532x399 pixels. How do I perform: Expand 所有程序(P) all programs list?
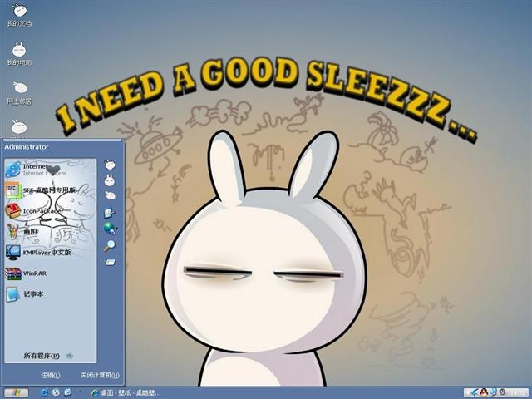click(x=48, y=356)
